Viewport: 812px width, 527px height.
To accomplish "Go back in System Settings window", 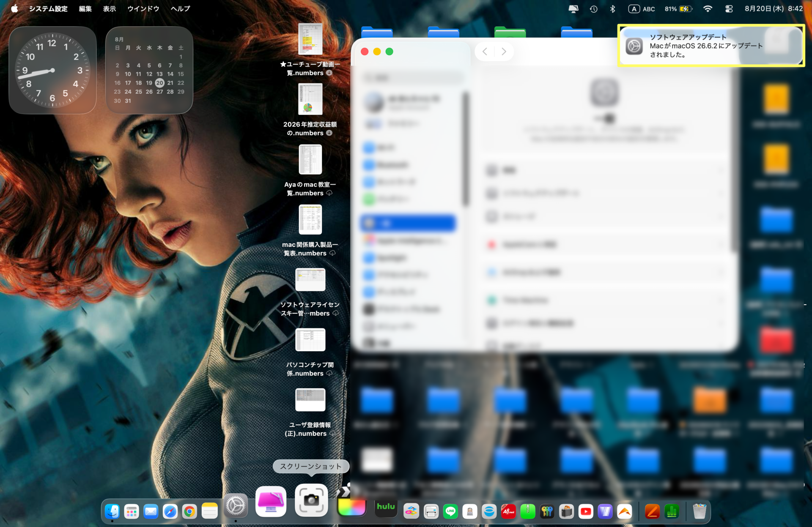I will click(x=485, y=52).
